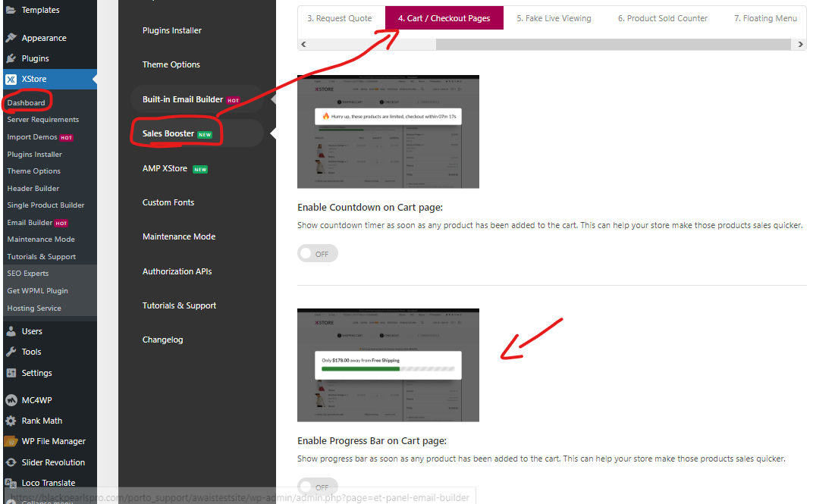Open the 3. Request Quote tab
The height and width of the screenshot is (504, 813).
[340, 18]
